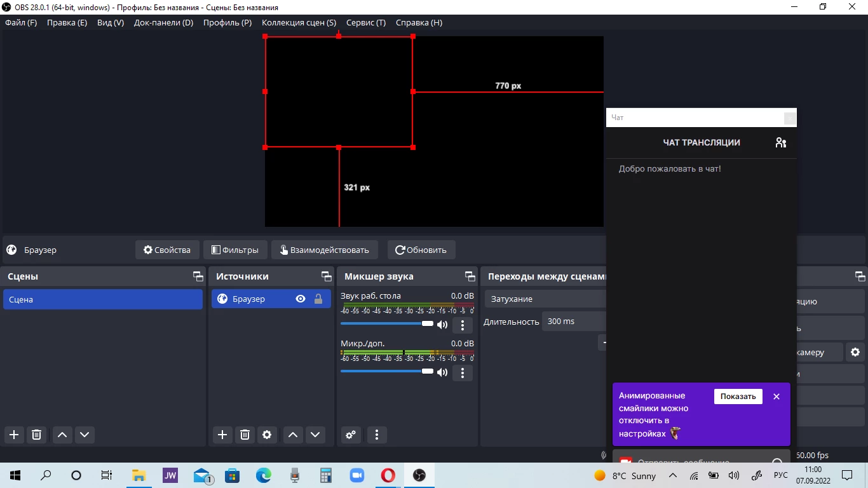
Task: Click the Длительность 300 ms field
Action: (x=574, y=322)
